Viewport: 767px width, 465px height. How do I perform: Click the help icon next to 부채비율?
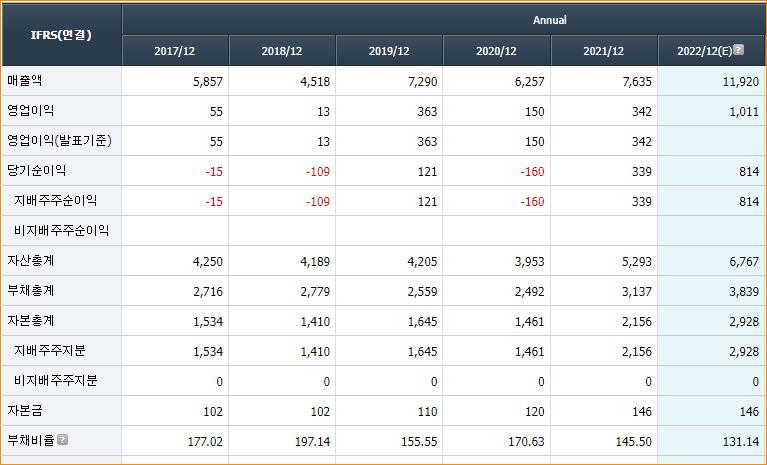(63, 439)
